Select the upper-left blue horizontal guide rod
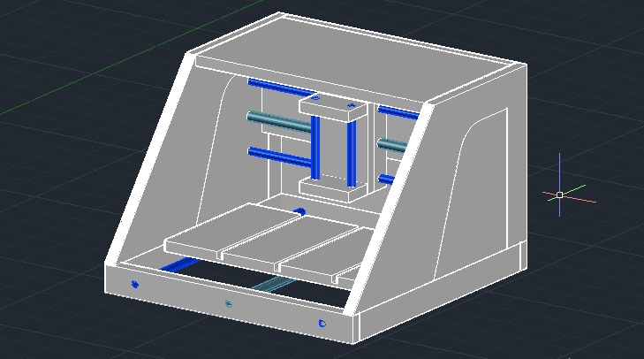 tap(281, 88)
